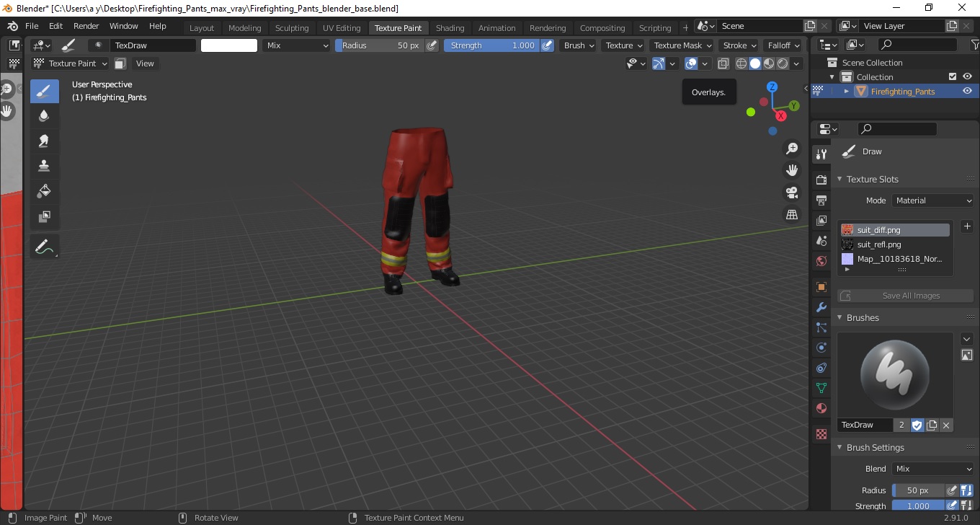The height and width of the screenshot is (525, 980).
Task: Open Texture Slots Mode Material dropdown
Action: coord(933,200)
